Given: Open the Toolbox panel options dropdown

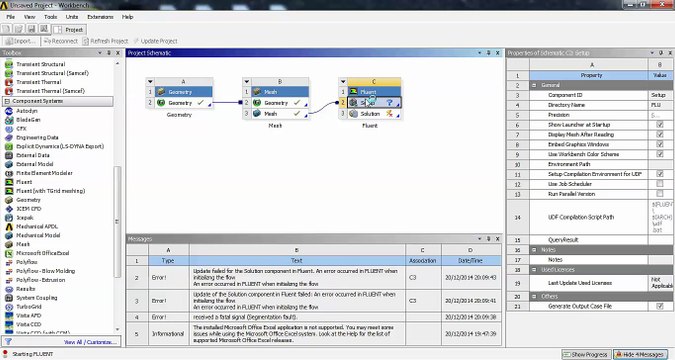Looking at the screenshot, I should (100, 53).
